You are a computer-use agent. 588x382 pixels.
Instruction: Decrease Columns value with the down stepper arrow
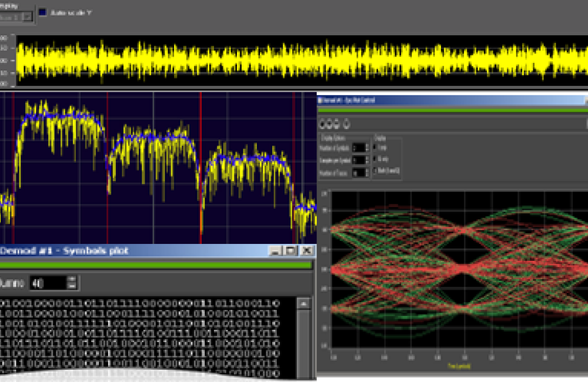(x=72, y=286)
